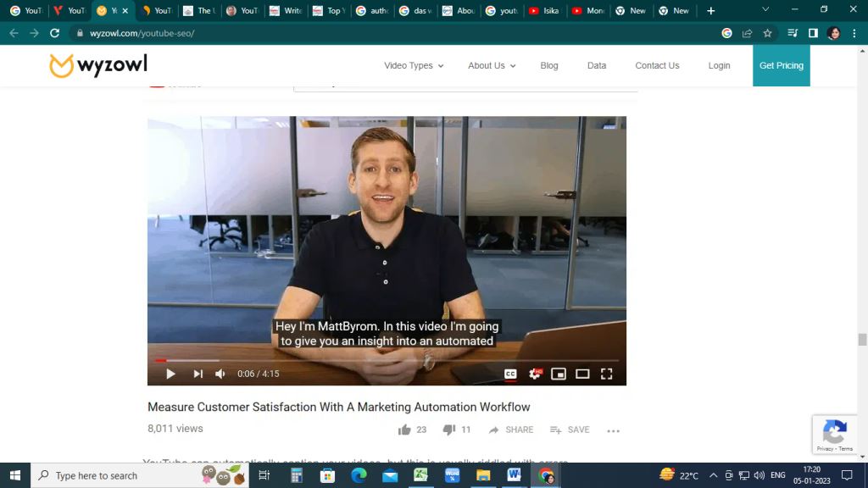Expand About Us dropdown
The height and width of the screenshot is (488, 868).
492,65
